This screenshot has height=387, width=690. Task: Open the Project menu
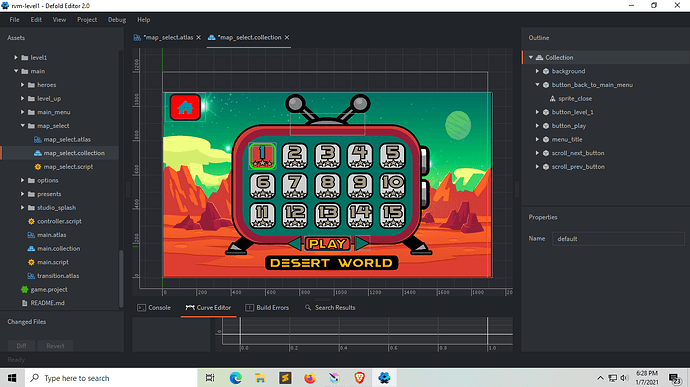click(87, 20)
